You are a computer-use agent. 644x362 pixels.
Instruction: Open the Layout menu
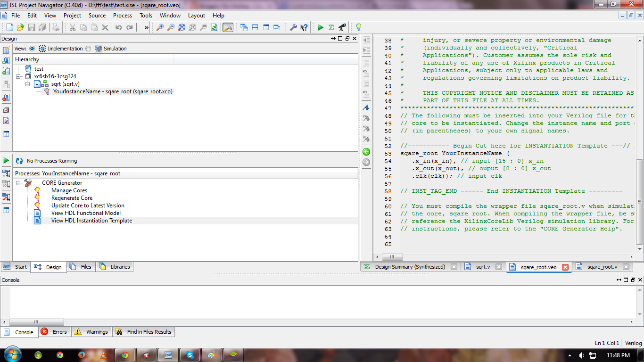(x=197, y=16)
